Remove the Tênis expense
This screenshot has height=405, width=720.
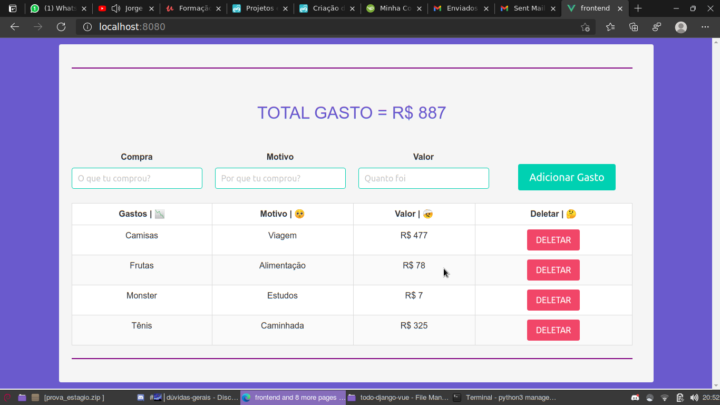tap(553, 330)
